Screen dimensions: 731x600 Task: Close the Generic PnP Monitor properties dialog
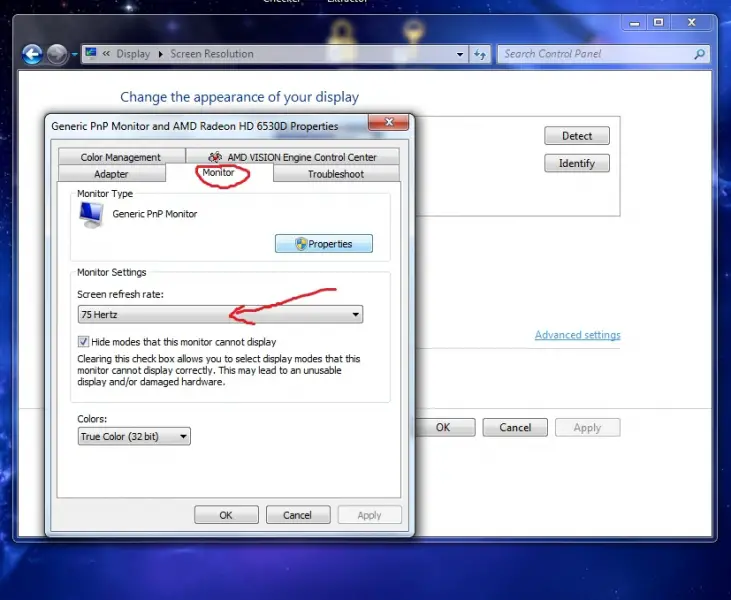pyautogui.click(x=388, y=122)
